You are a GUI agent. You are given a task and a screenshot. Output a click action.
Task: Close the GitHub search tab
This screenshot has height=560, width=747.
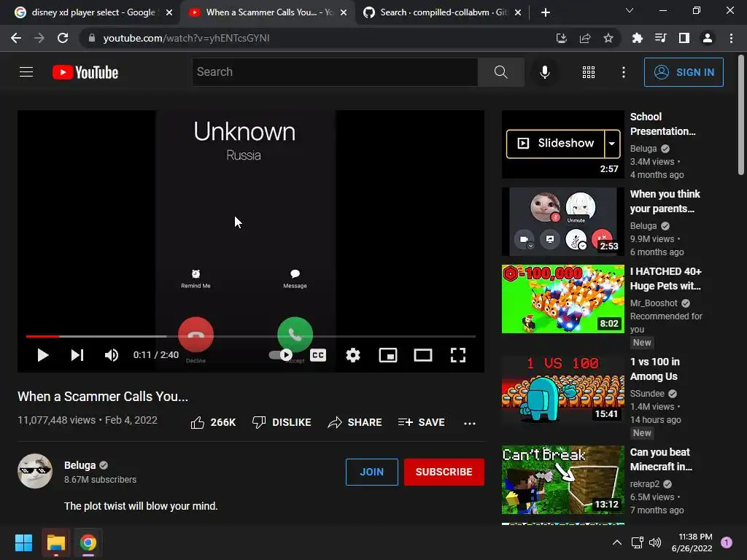point(518,12)
